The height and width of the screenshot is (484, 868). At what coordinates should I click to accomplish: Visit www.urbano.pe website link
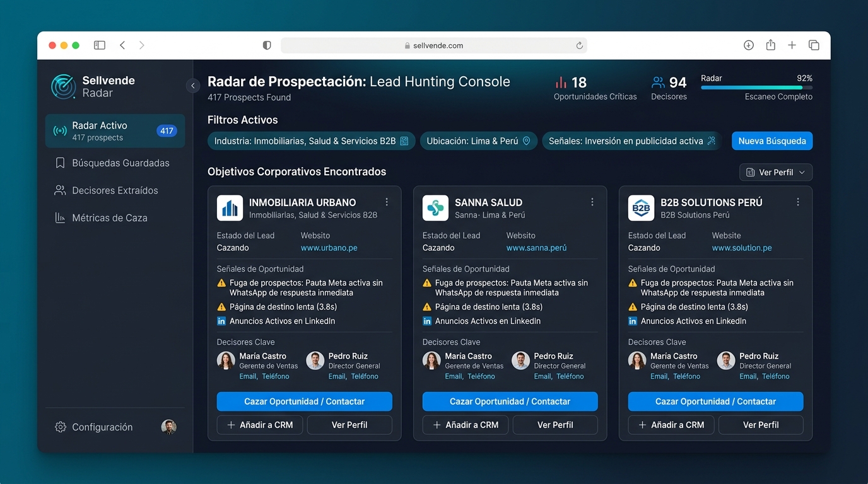[329, 248]
